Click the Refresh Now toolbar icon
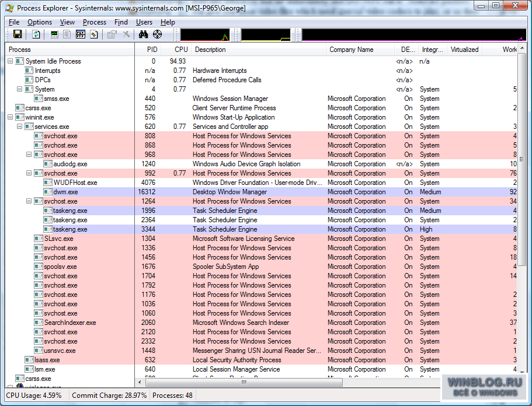532x406 pixels. 36,34
